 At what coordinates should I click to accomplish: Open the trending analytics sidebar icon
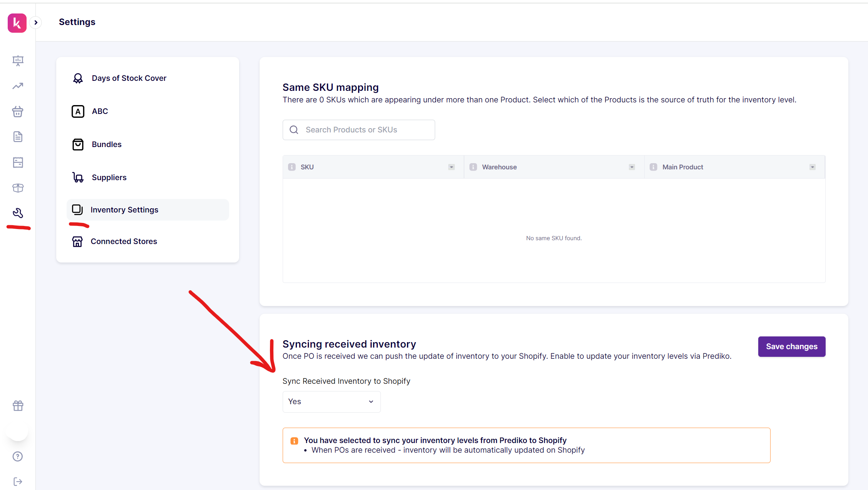(x=18, y=86)
